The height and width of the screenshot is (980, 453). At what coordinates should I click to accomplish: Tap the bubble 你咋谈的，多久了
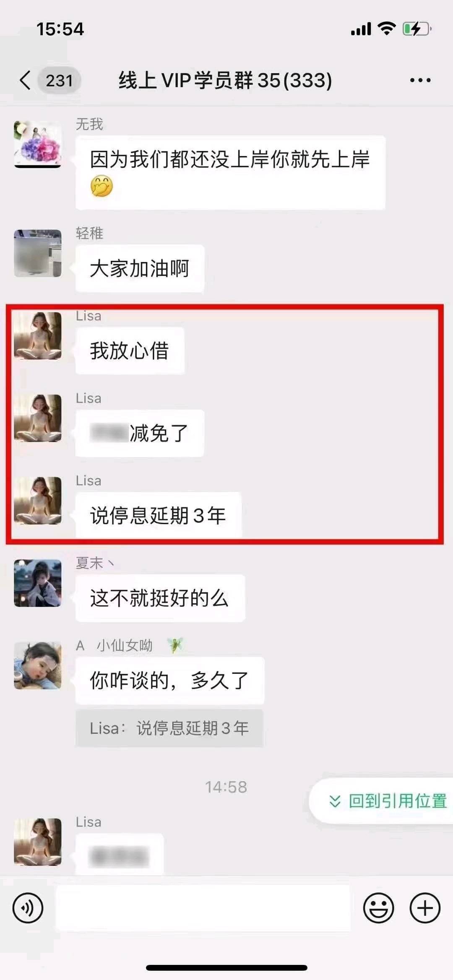170,681
